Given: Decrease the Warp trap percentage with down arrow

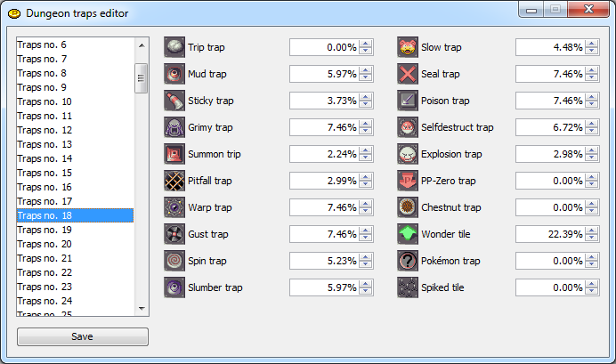Looking at the screenshot, I should point(366,212).
